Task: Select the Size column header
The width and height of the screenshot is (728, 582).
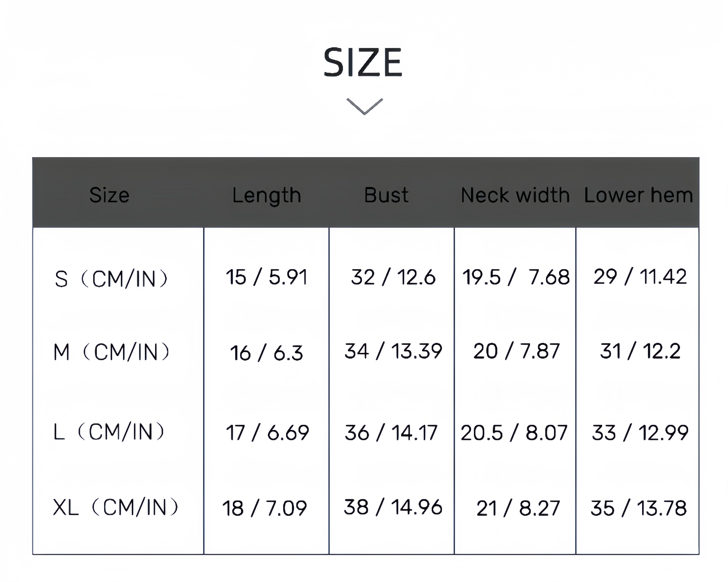Action: 109,195
